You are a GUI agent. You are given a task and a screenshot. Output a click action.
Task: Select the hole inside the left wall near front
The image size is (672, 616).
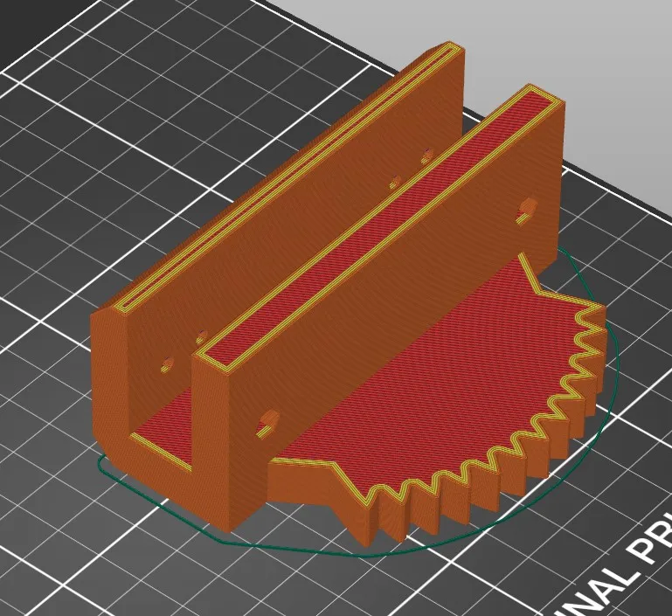coord(166,365)
